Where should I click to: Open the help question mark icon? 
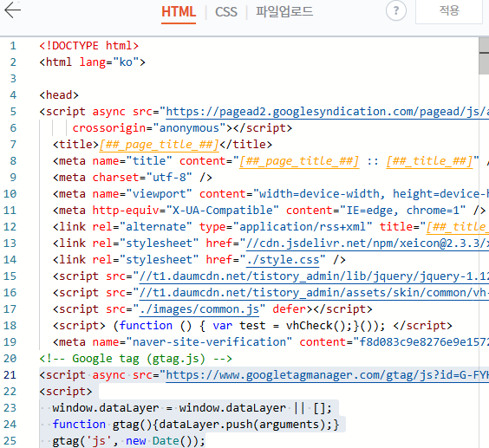tap(395, 10)
